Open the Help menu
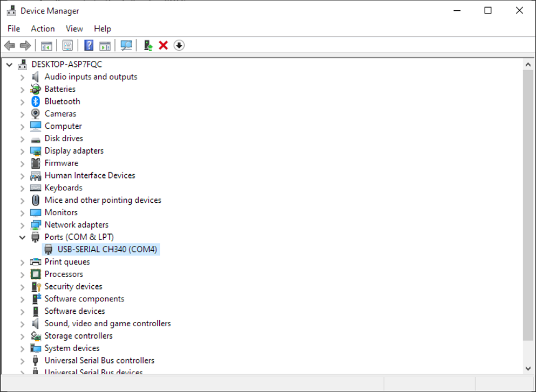 (x=103, y=29)
